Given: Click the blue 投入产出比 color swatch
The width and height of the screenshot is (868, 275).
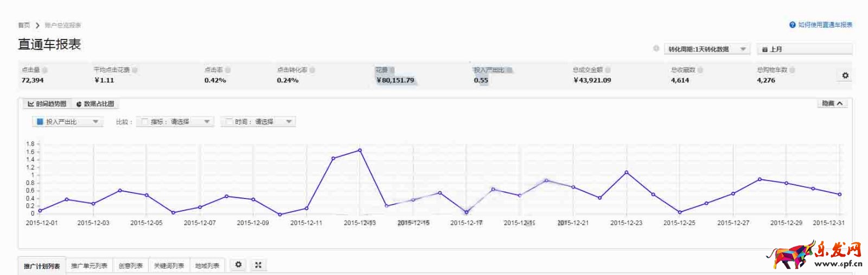Looking at the screenshot, I should pos(40,122).
